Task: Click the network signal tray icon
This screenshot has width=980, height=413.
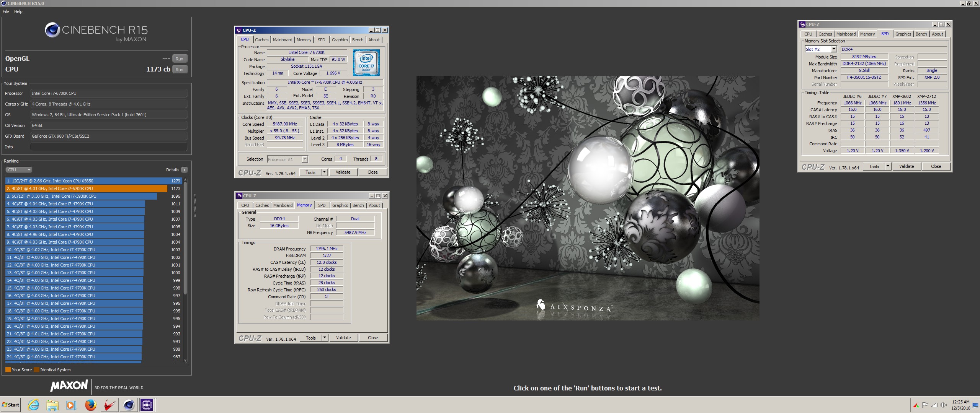Action: pyautogui.click(x=934, y=405)
